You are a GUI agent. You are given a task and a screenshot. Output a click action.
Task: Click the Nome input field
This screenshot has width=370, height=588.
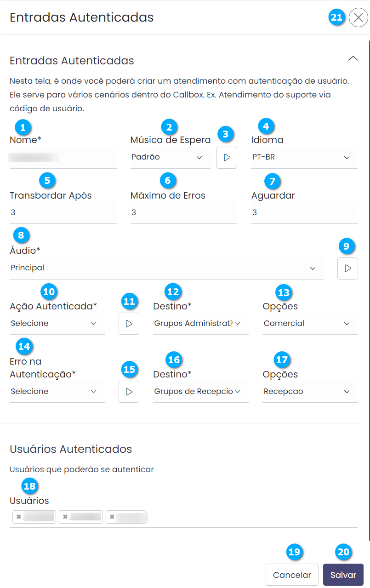pyautogui.click(x=63, y=158)
